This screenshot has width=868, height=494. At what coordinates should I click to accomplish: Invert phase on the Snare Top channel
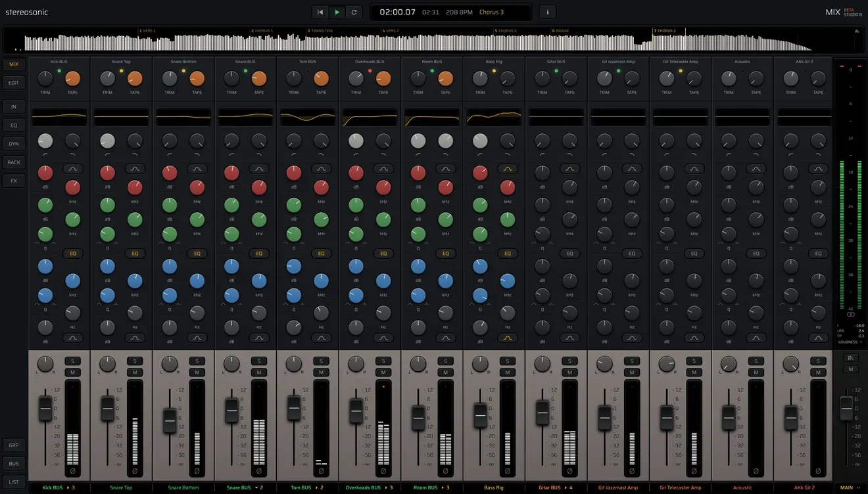[x=135, y=470]
